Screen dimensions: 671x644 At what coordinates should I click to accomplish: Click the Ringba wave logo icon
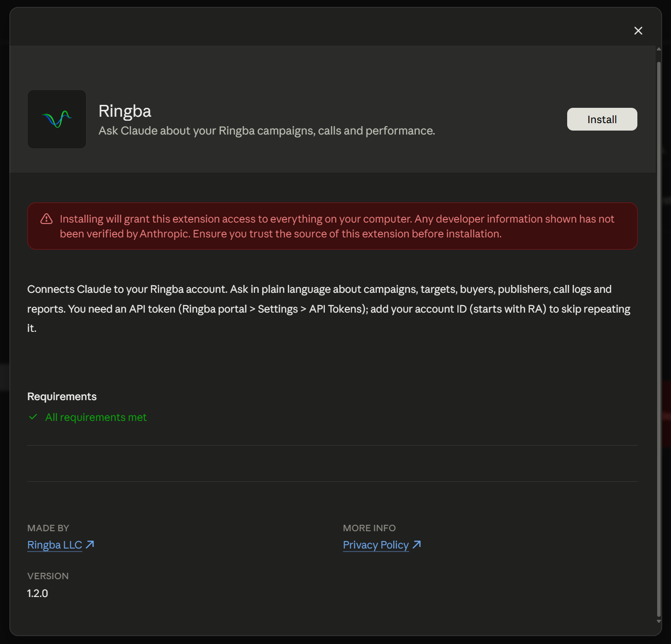[57, 119]
